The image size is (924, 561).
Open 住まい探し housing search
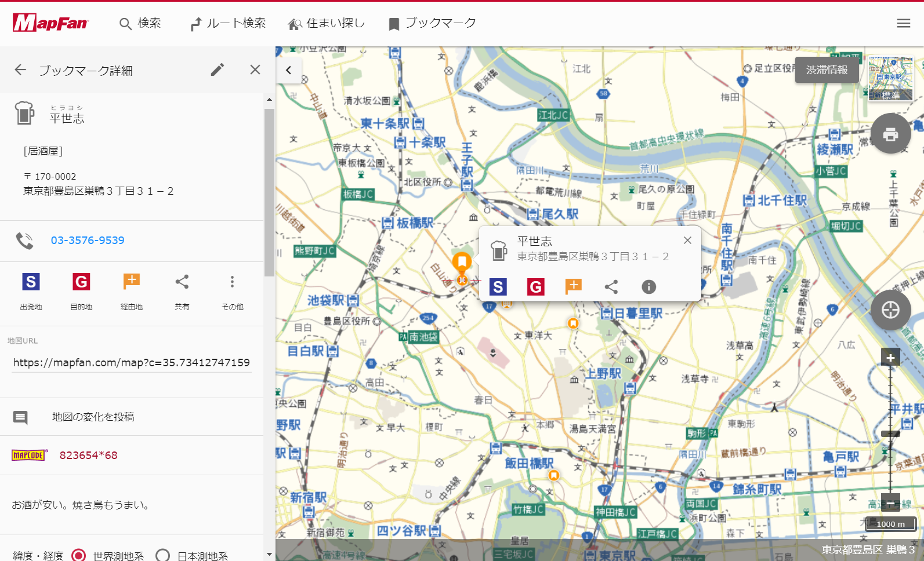pyautogui.click(x=327, y=23)
